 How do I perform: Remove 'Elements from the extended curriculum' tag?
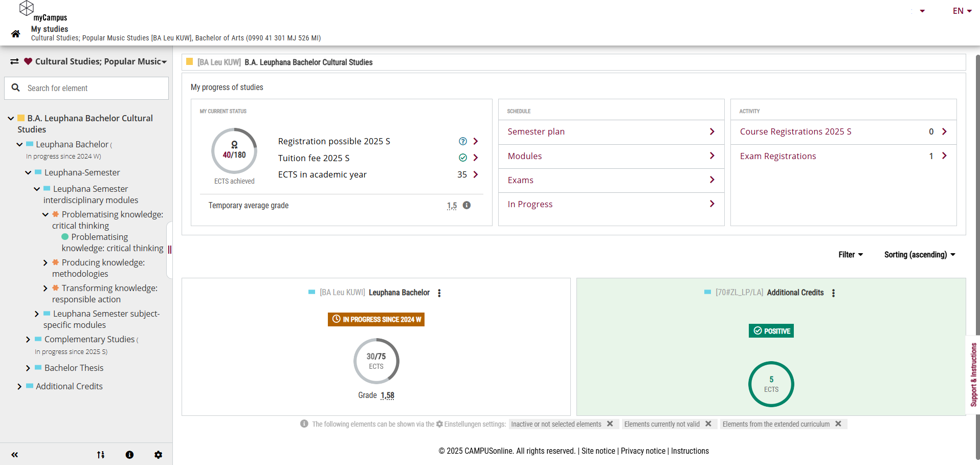pos(838,424)
